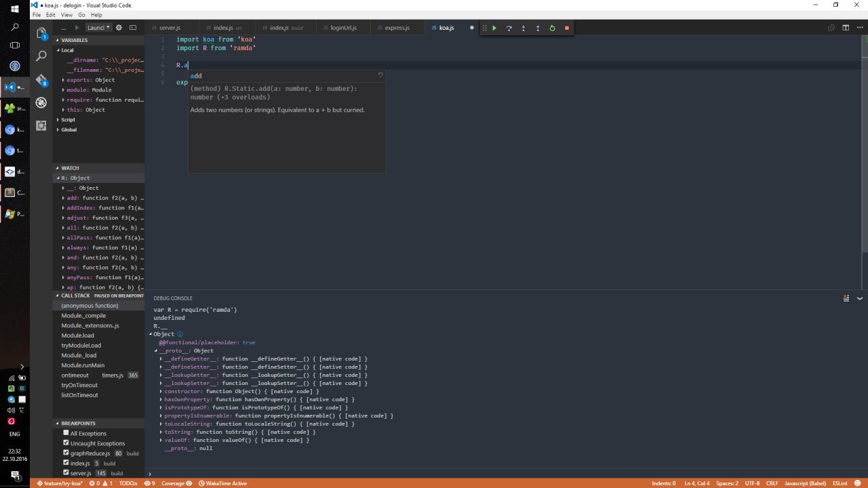Open the Launch configuration dropdown
Screen dimensions: 868x488
coord(98,28)
